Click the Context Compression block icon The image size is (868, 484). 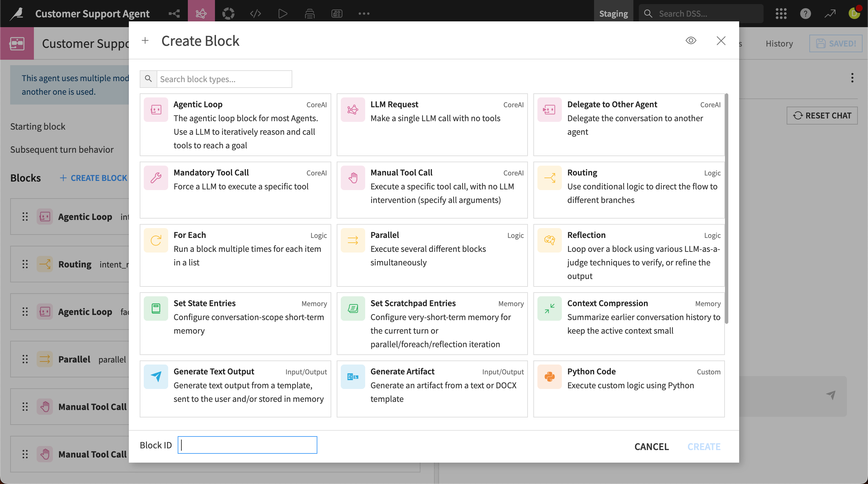[549, 308]
